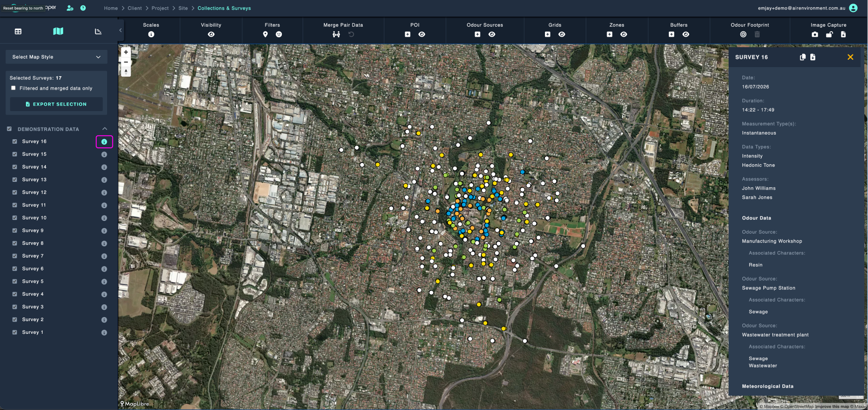Viewport: 868px width, 410px height.
Task: Click Collections & Surveys breadcrumb
Action: (x=224, y=8)
